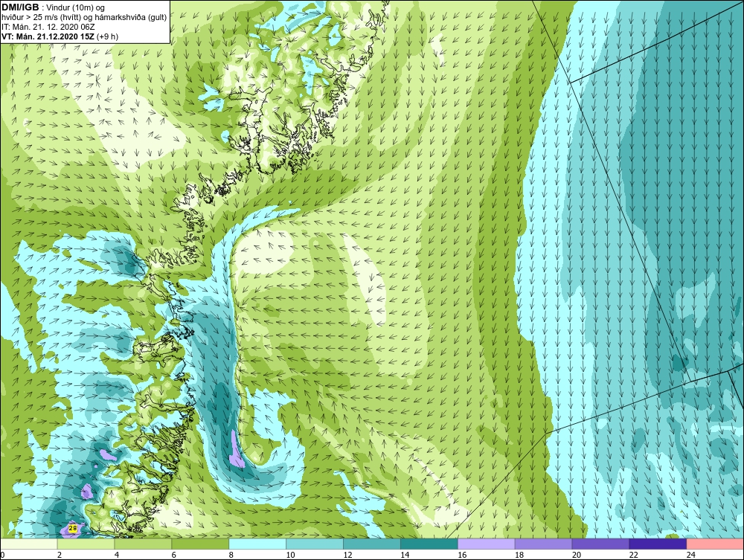
Task: Click the dark teal 14–16 m/s legend swatch
Action: (x=429, y=544)
